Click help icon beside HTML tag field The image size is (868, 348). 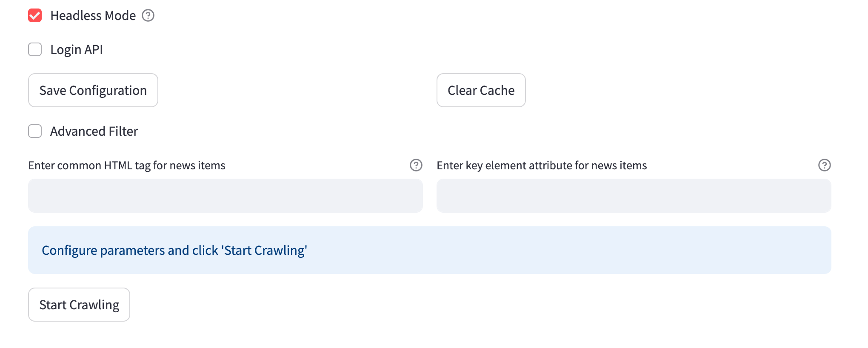(416, 165)
